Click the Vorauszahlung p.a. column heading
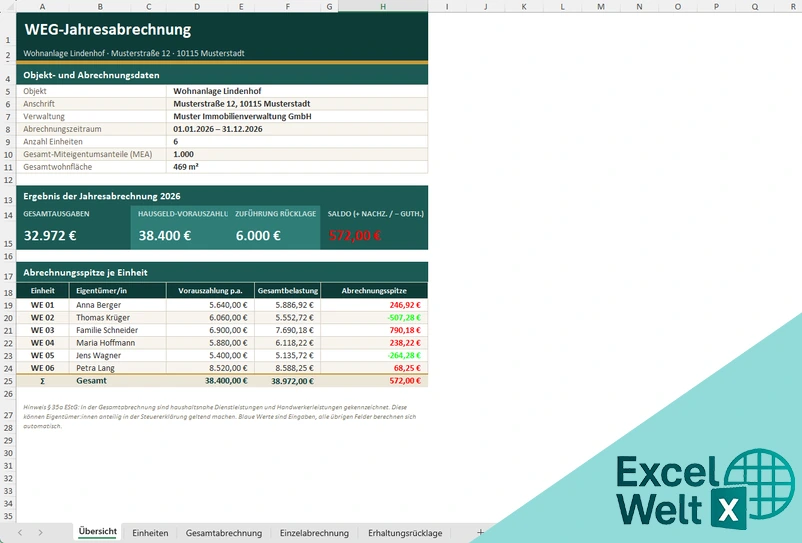The image size is (802, 543). 210,290
